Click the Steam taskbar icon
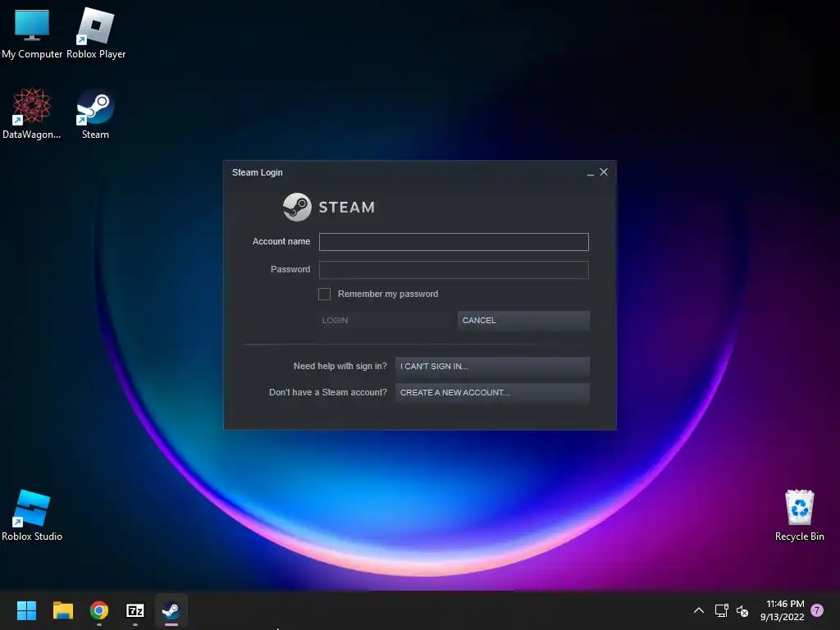 (171, 610)
